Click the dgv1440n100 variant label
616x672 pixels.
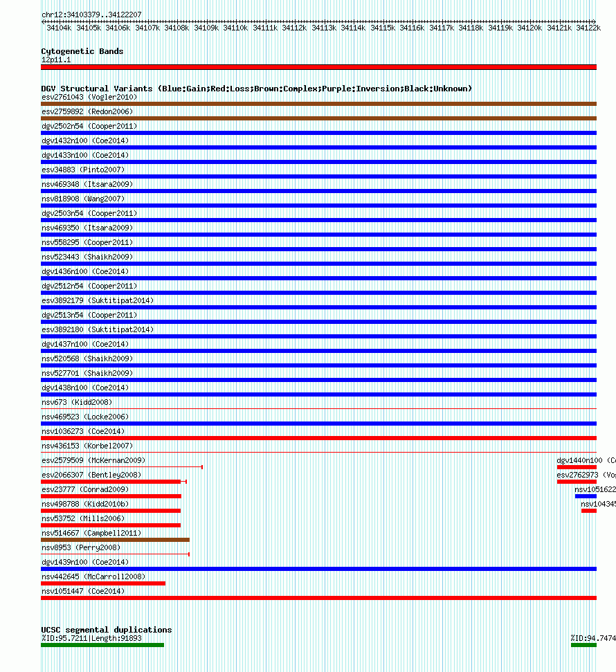(x=586, y=462)
